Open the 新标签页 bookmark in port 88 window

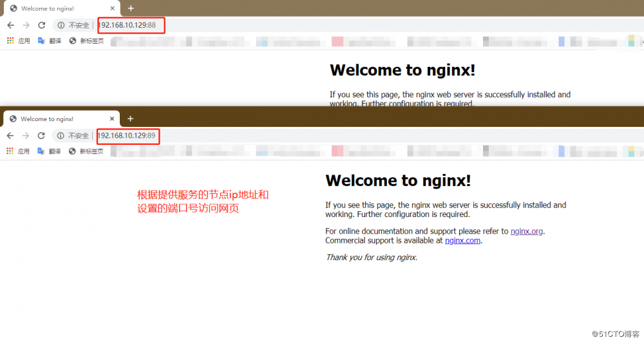[x=86, y=41]
